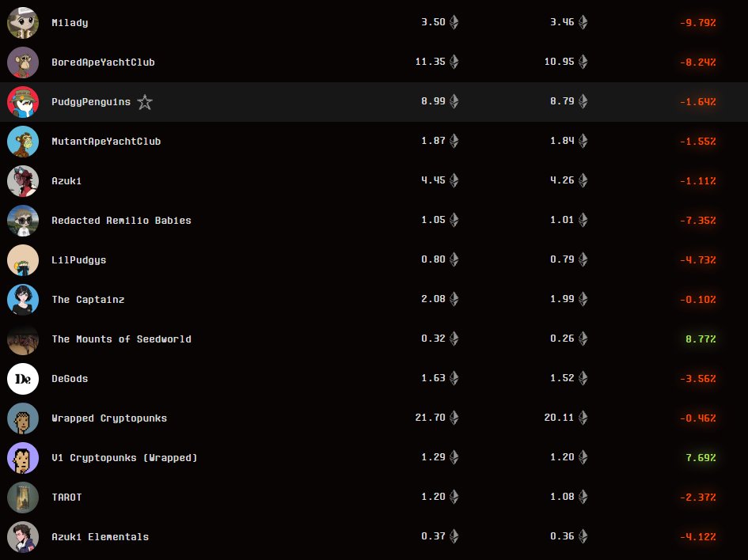Click the Azuki collection avatar
The image size is (748, 560).
click(x=23, y=180)
